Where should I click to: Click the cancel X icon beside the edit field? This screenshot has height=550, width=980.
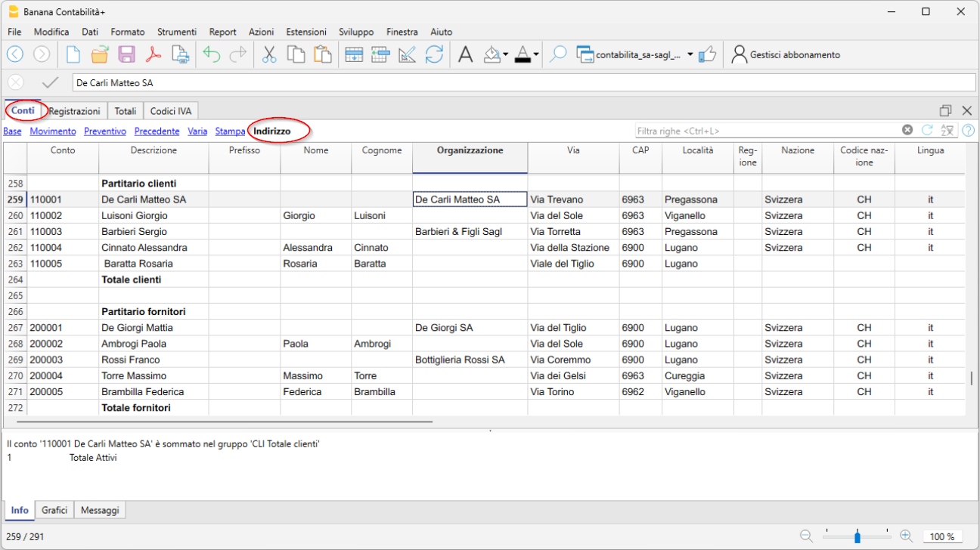click(16, 82)
